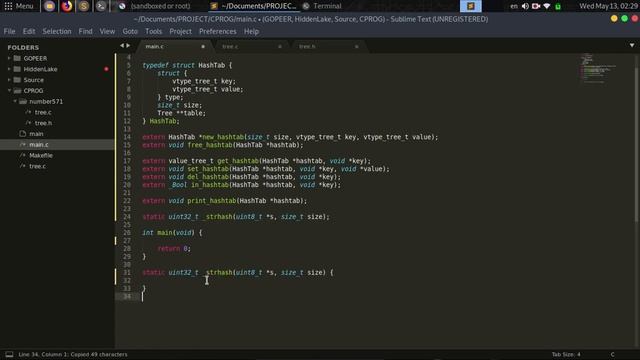Screen dimensions: 640x360
Task: Close the main.c tab with unsaved dot
Action: pyautogui.click(x=203, y=47)
